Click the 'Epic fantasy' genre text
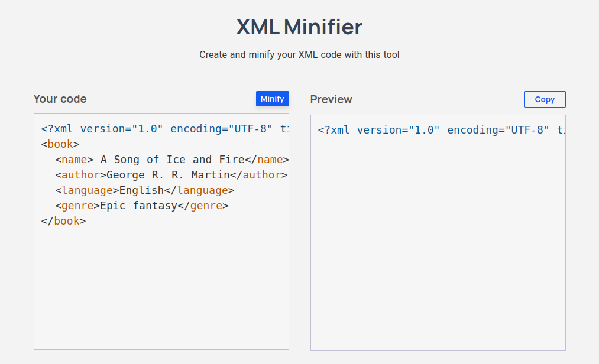The width and height of the screenshot is (599, 364). click(138, 206)
